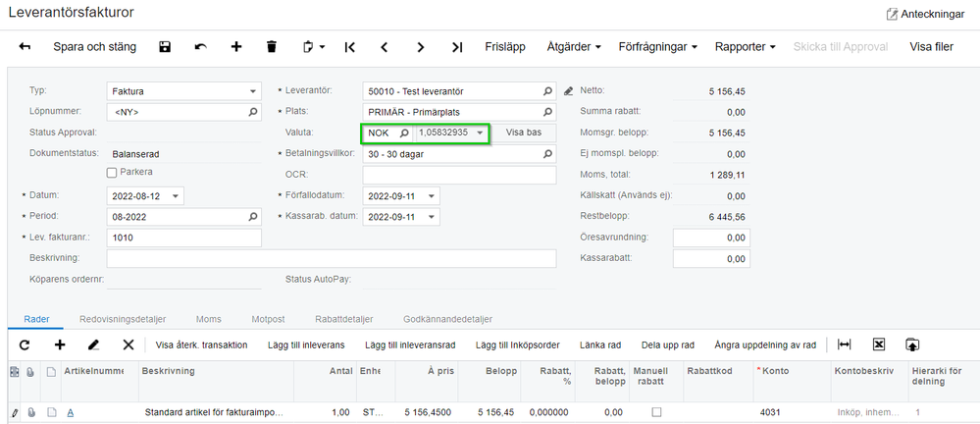This screenshot has width=980, height=424.
Task: Go to the previous record arrow
Action: coord(385,47)
